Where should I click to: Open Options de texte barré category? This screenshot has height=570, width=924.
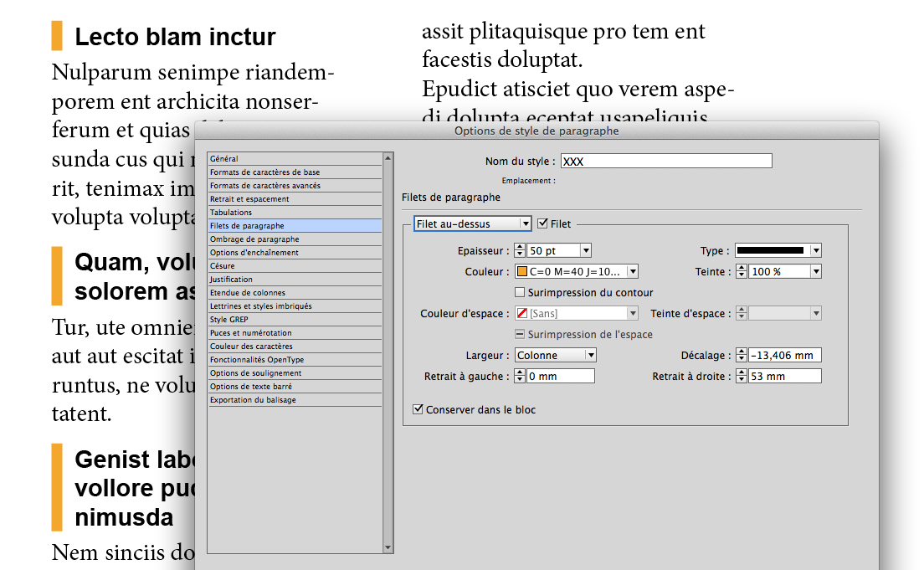point(295,387)
